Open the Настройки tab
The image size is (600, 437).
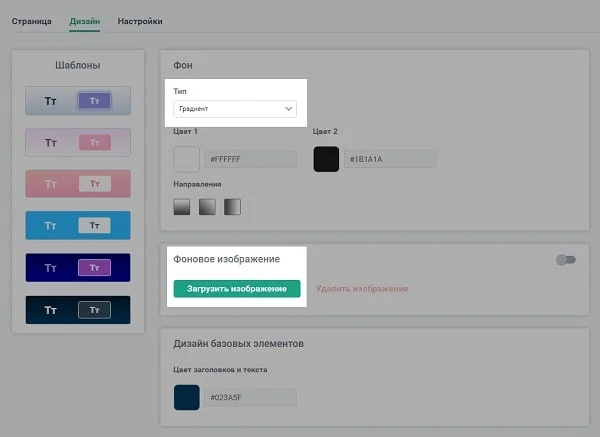(140, 21)
